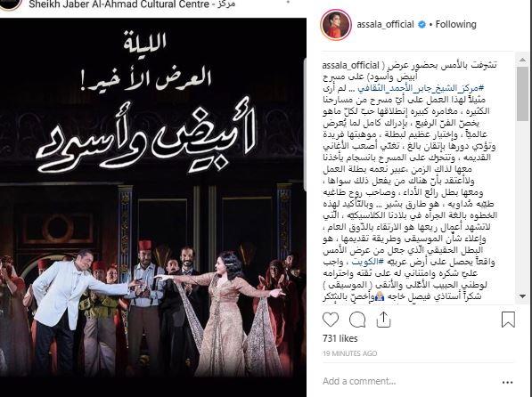Open the three-dot more options menu
Viewport: 532px width, 397px height.
tap(507, 382)
